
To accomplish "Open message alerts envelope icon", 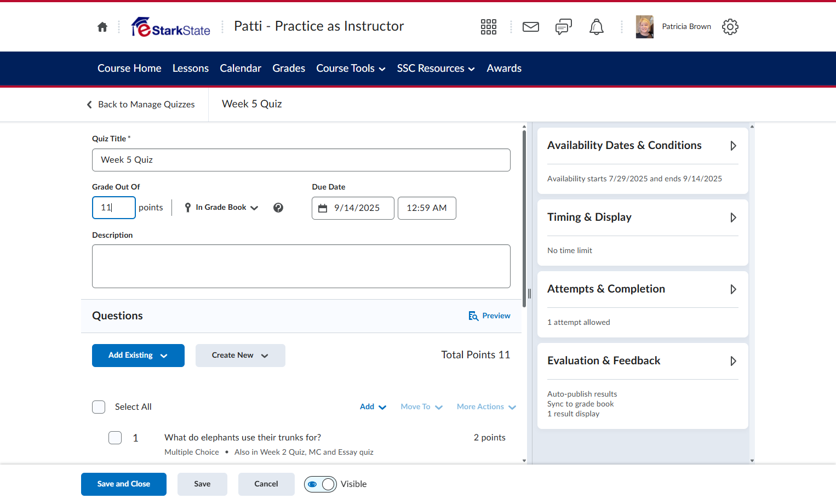I will [x=531, y=27].
